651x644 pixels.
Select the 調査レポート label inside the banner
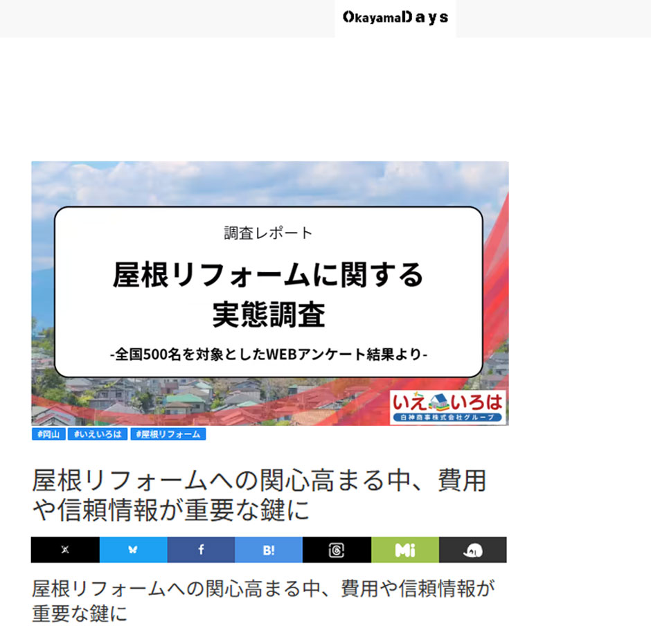coord(269,233)
